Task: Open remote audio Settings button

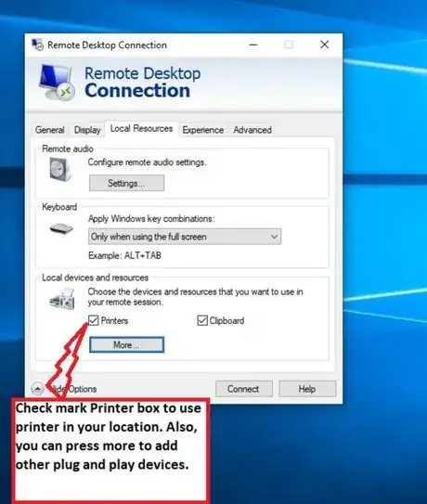Action: [x=126, y=183]
